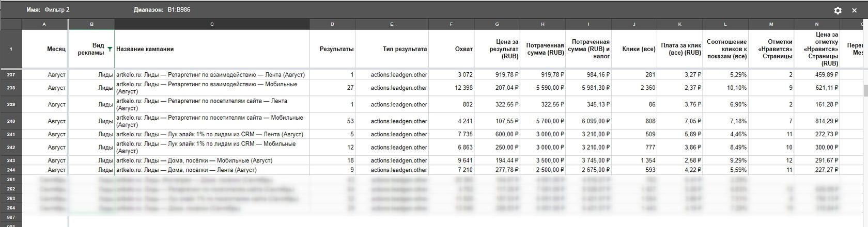Select row 244 by its row number
The image size is (868, 227).
point(11,170)
